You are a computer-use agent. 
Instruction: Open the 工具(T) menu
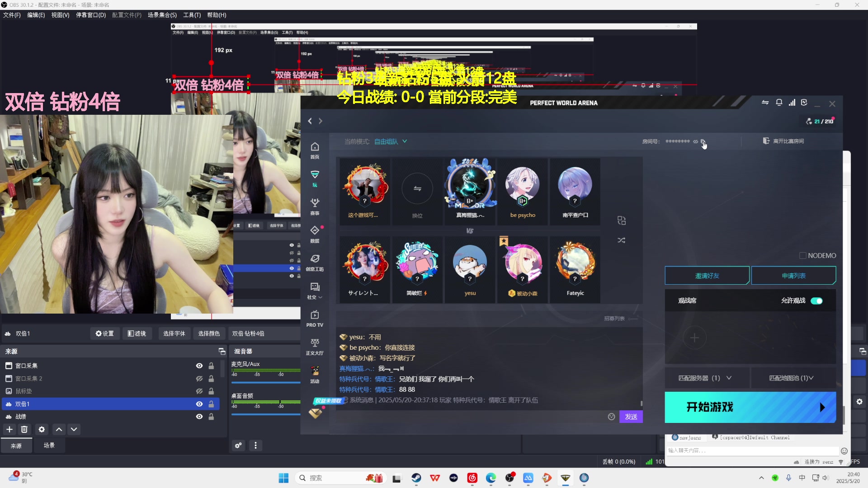point(192,15)
